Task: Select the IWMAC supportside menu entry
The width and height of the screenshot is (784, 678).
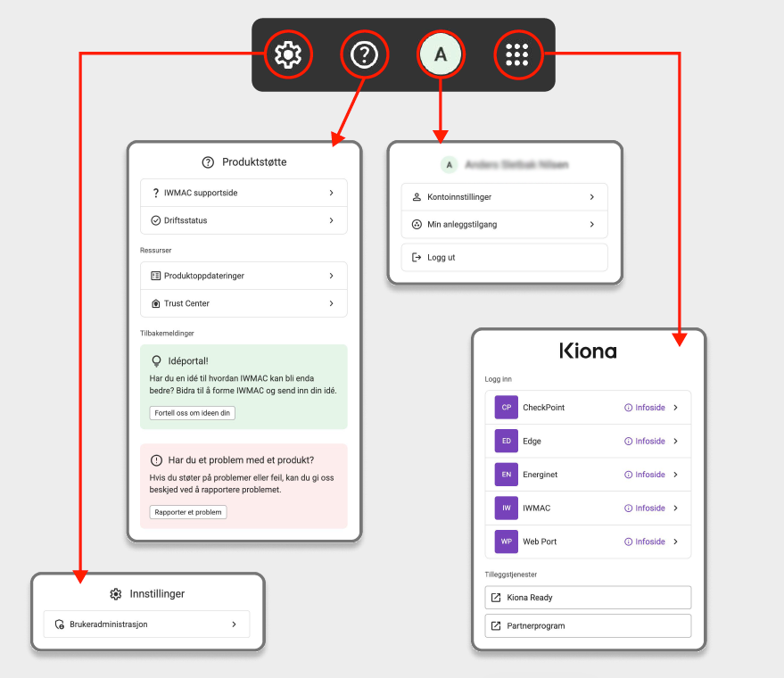Action: coord(243,193)
